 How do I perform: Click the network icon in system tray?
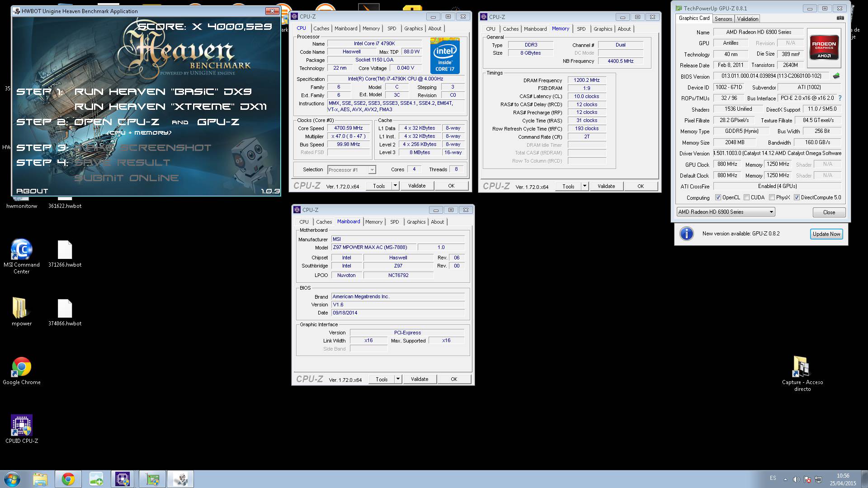pyautogui.click(x=818, y=479)
